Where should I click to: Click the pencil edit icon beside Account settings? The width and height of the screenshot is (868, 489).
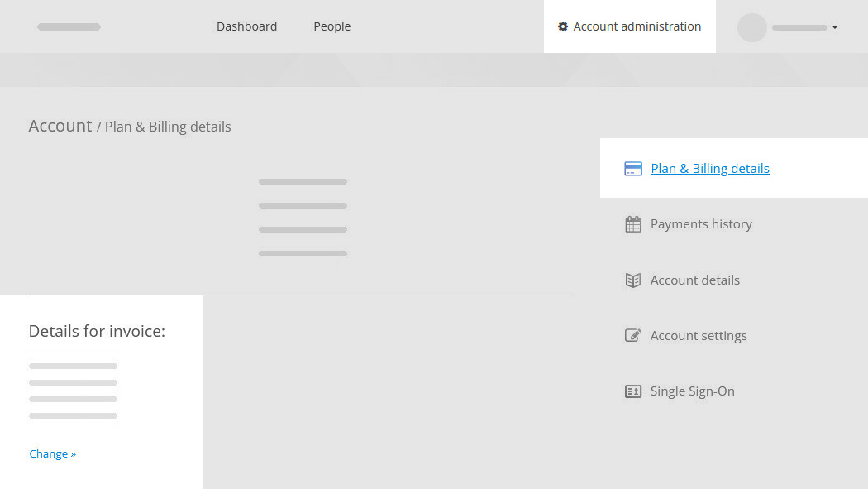632,335
